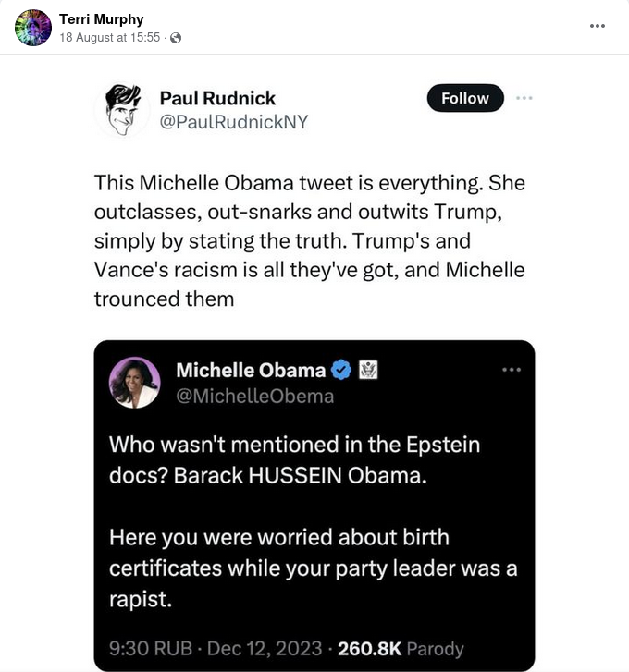The width and height of the screenshot is (629, 672).
Task: Open the Facebook post options three-dot menu
Action: [x=598, y=26]
